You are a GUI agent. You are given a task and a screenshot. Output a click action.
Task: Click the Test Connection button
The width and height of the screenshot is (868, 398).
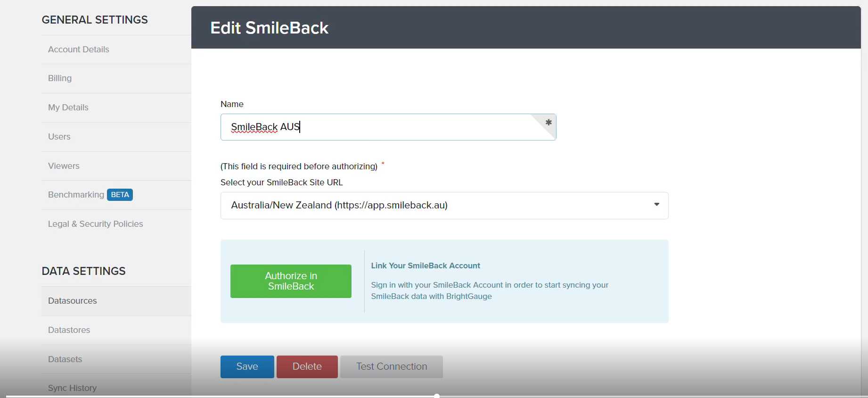(392, 366)
